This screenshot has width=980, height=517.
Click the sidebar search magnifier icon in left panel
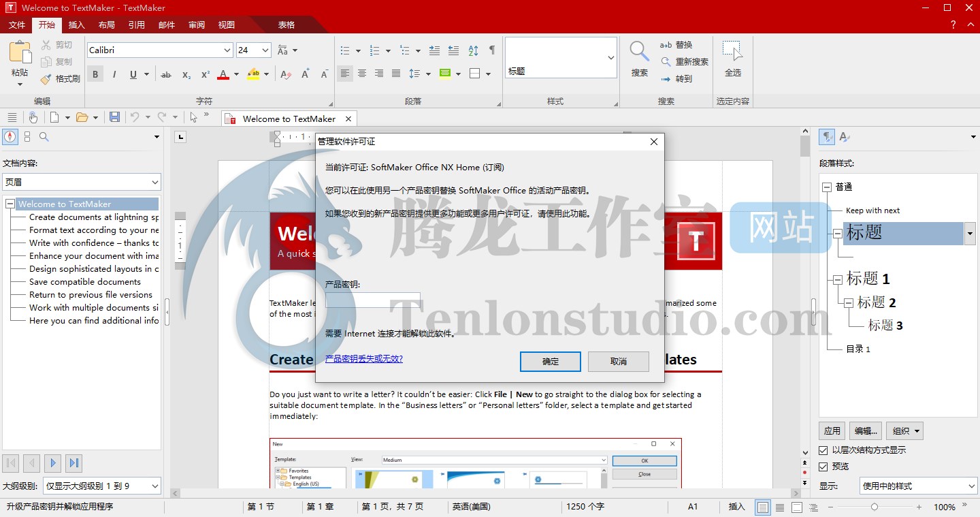point(44,137)
